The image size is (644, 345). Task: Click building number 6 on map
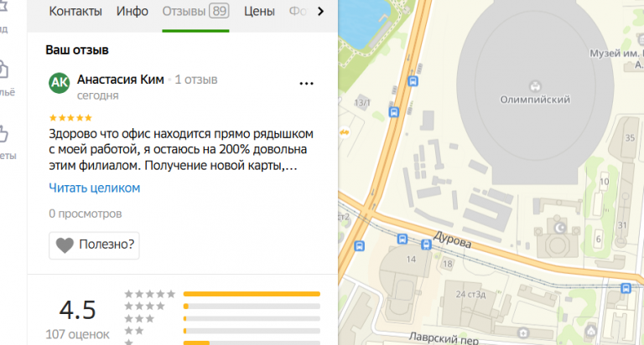point(599,239)
